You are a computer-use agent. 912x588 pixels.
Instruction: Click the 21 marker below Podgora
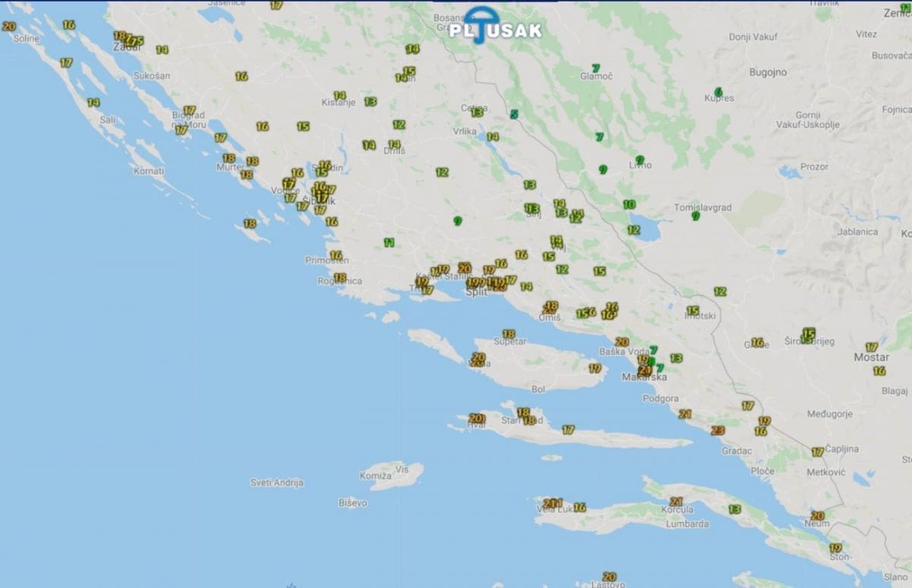(x=685, y=415)
